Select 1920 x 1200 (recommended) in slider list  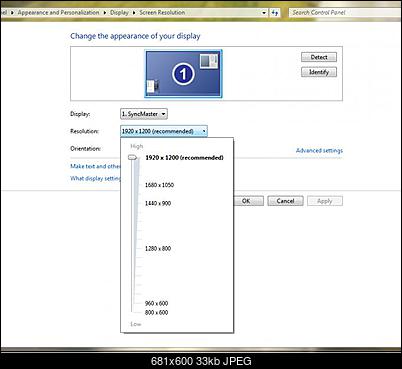184,158
